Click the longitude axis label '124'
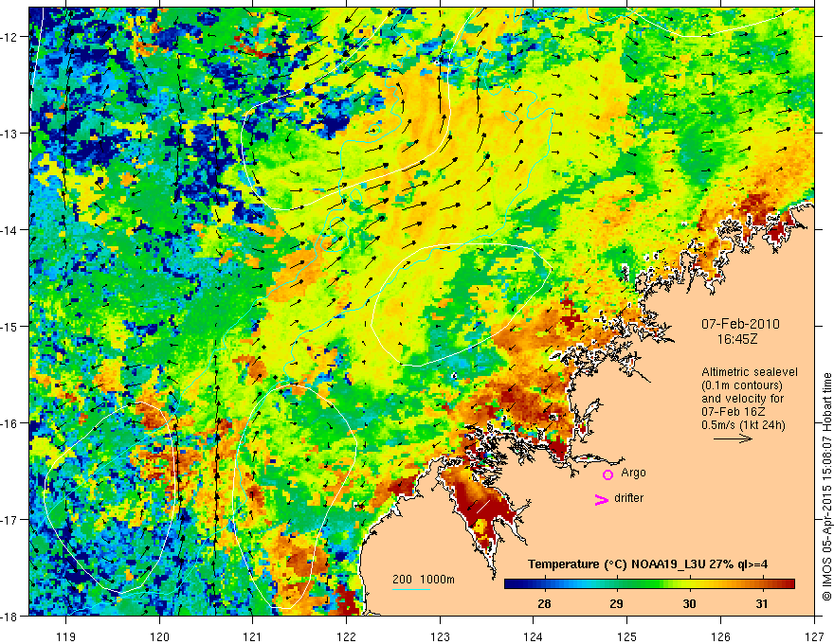 coord(534,636)
